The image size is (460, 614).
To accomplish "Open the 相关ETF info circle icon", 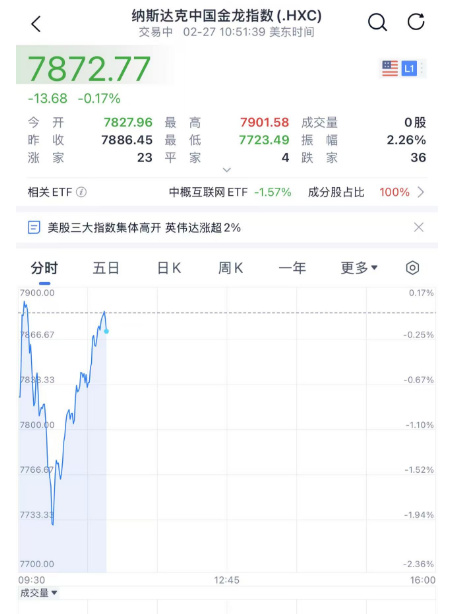I will 81,192.
